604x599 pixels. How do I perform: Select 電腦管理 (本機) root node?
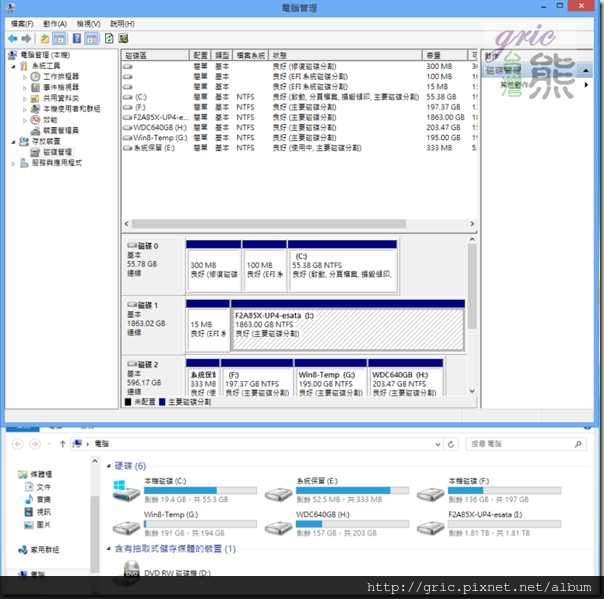[45, 55]
